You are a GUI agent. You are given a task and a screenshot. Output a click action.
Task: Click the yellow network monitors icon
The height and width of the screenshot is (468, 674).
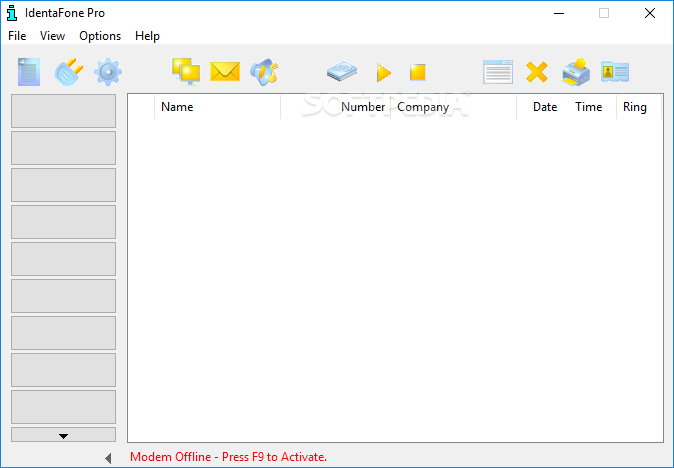coord(186,71)
